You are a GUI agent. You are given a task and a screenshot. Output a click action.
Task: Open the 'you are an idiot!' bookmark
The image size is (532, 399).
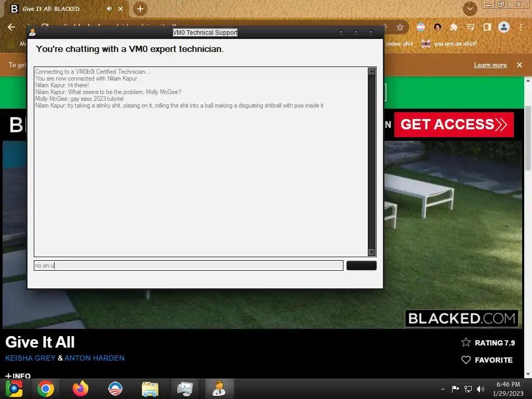(449, 44)
